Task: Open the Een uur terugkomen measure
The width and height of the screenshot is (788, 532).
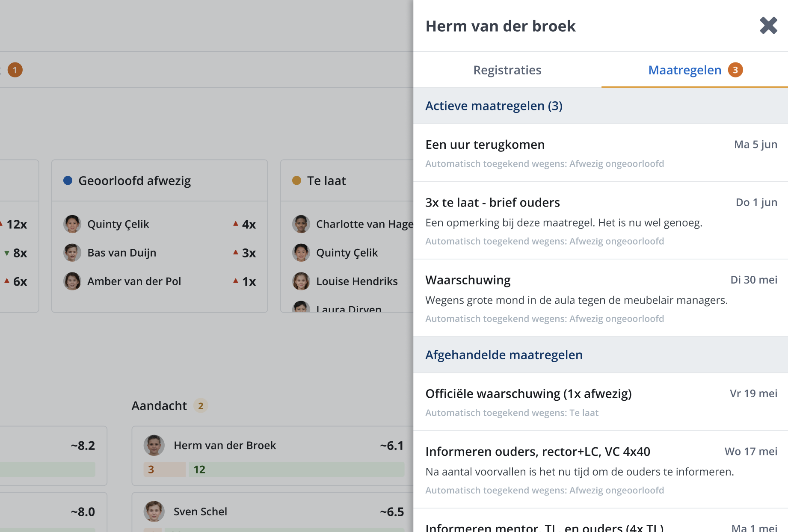Action: 601,153
